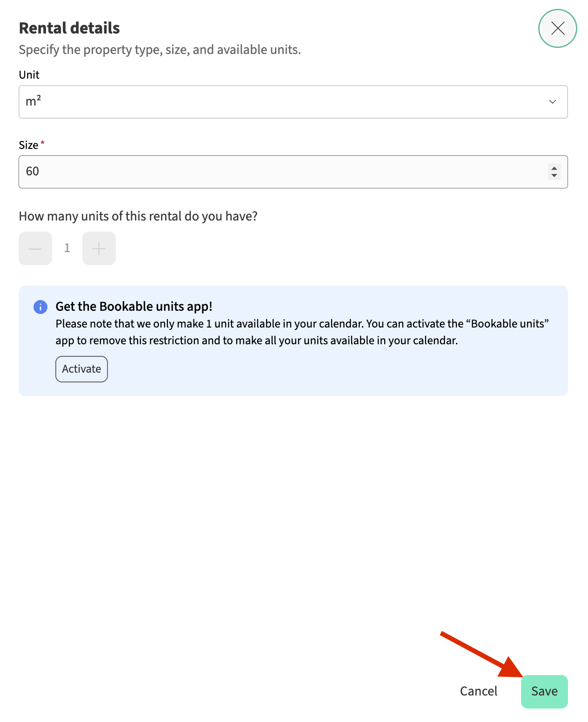Click the Unit dropdown chevron arrow
Viewport: 588px width, 722px height.
click(x=553, y=102)
